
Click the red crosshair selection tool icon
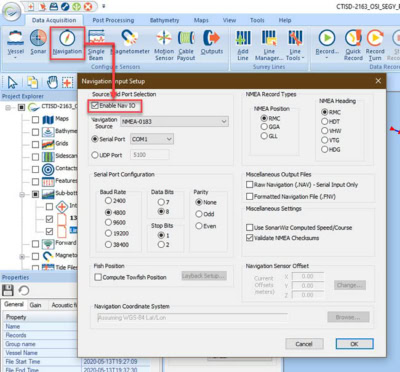68,82
